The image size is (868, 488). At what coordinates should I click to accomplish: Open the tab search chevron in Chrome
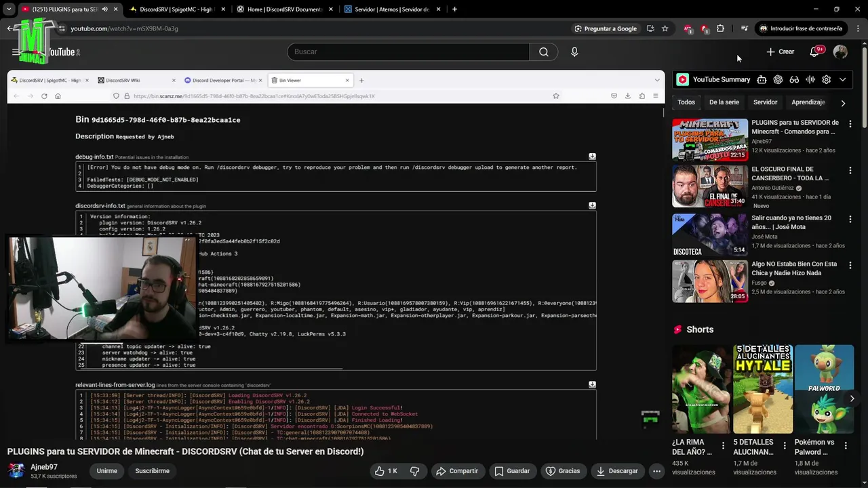(9, 9)
